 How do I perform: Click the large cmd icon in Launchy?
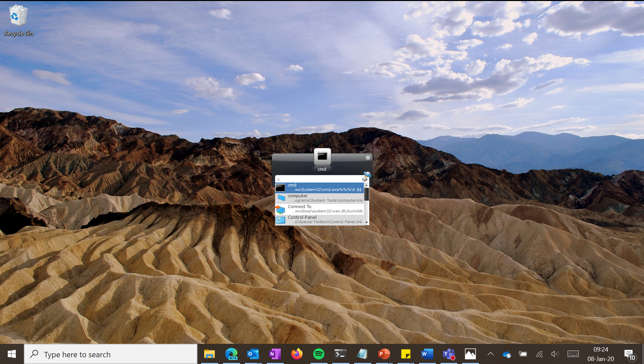(322, 156)
